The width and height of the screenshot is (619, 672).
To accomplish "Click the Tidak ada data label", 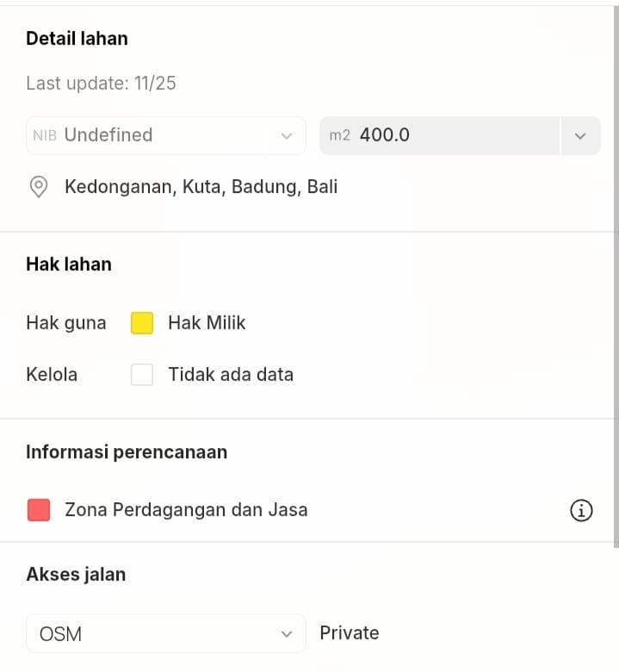I will 231,375.
